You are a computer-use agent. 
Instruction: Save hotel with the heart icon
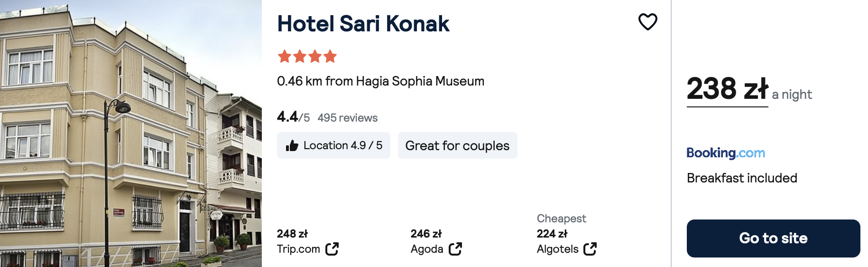647,22
